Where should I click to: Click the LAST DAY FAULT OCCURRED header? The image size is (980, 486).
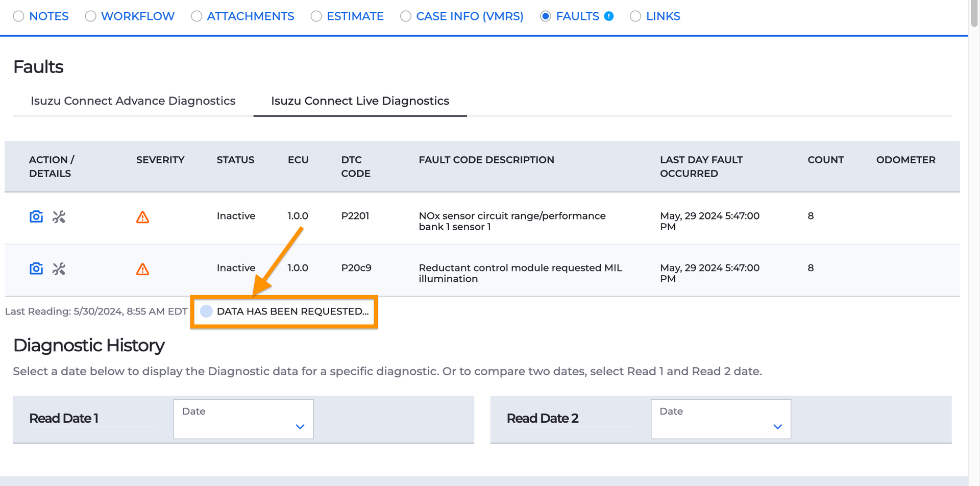(701, 166)
